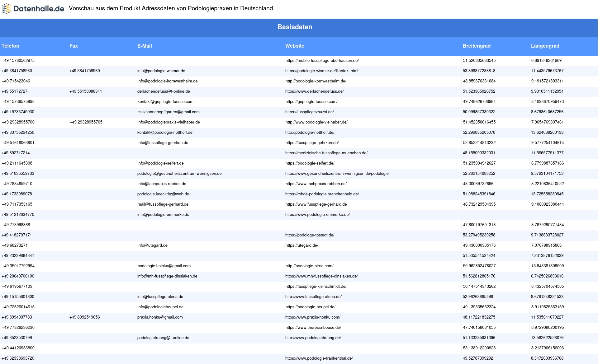Click latitude value 51.520305633545
The width and height of the screenshot is (598, 364).
point(479,61)
